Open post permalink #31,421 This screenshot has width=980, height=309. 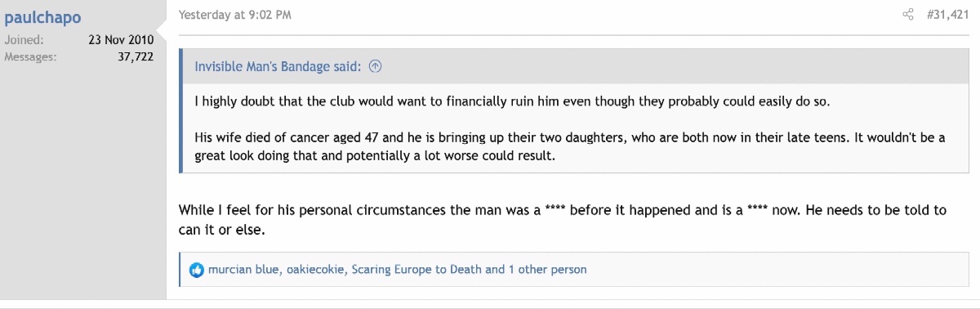[x=947, y=15]
